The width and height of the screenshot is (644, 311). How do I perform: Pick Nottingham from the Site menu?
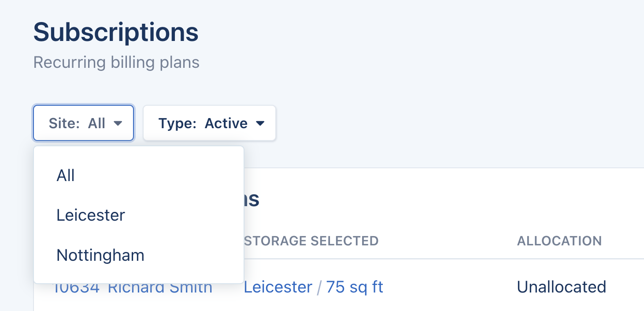click(100, 255)
